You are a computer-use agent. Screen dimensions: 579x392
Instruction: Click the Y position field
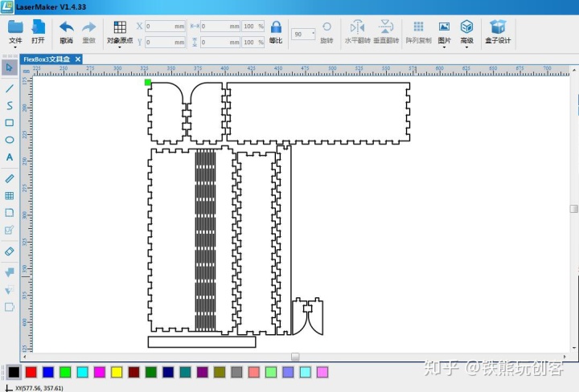click(x=165, y=42)
